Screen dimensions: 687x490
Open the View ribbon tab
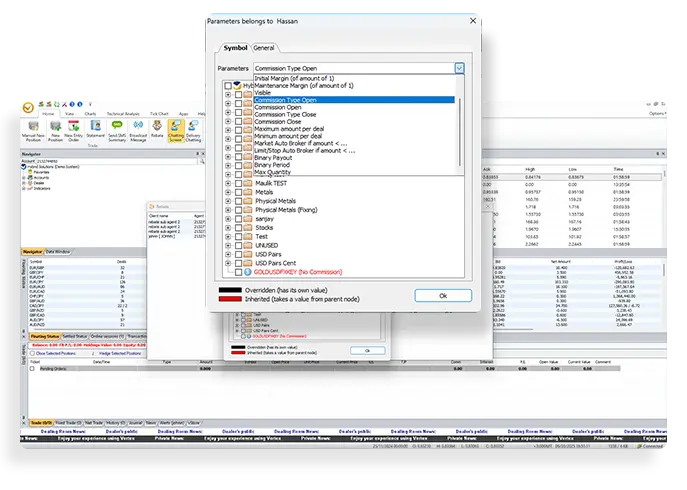pos(70,114)
